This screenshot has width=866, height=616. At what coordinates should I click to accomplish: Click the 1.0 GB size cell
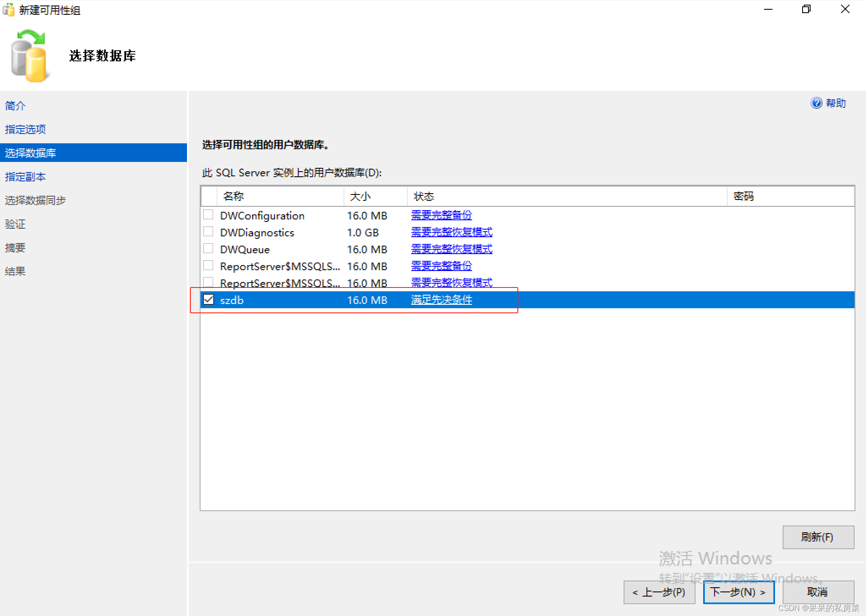click(x=363, y=233)
